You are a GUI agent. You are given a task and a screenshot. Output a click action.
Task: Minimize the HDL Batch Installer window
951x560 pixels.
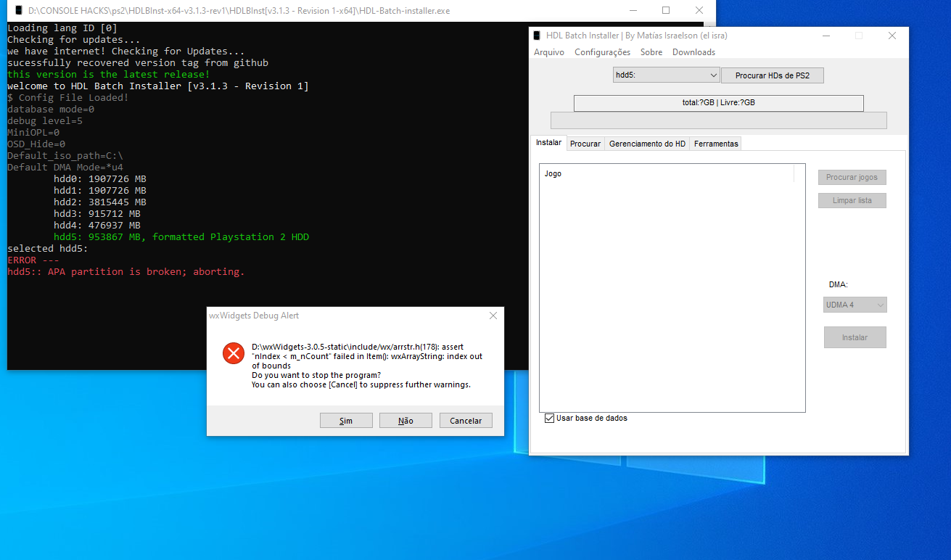click(826, 36)
